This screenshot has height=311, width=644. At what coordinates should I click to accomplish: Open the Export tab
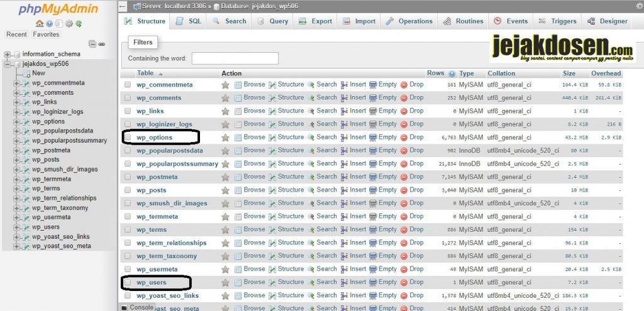point(316,21)
